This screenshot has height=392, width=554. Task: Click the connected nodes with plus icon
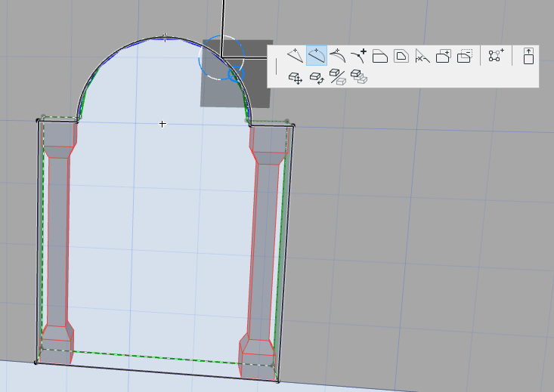496,56
